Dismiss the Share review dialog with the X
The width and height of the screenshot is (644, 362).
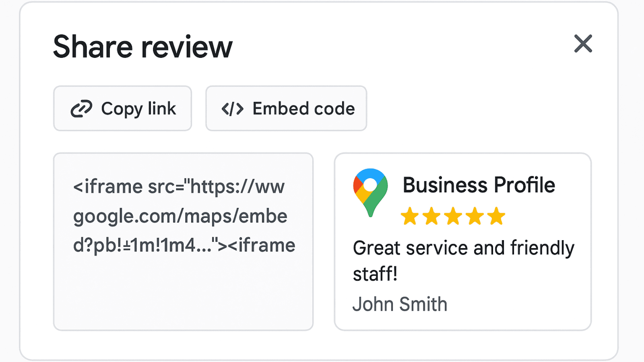click(x=583, y=44)
